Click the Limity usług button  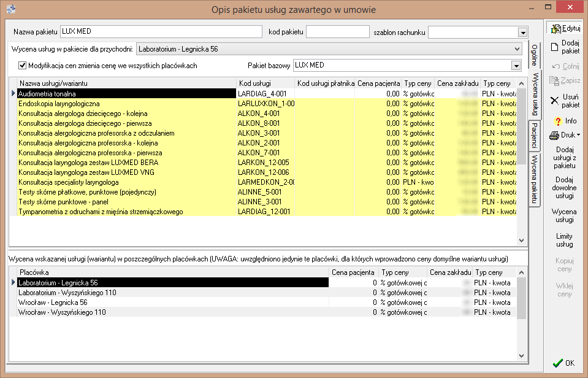click(564, 240)
